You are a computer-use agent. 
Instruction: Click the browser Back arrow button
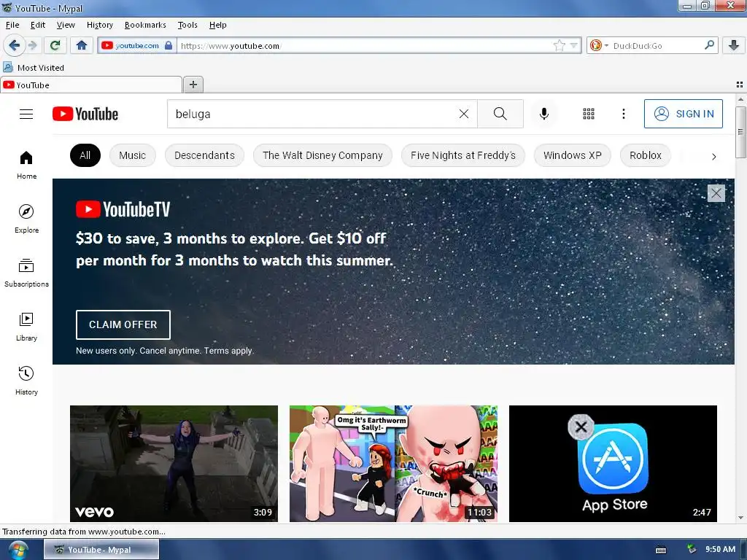[15, 46]
